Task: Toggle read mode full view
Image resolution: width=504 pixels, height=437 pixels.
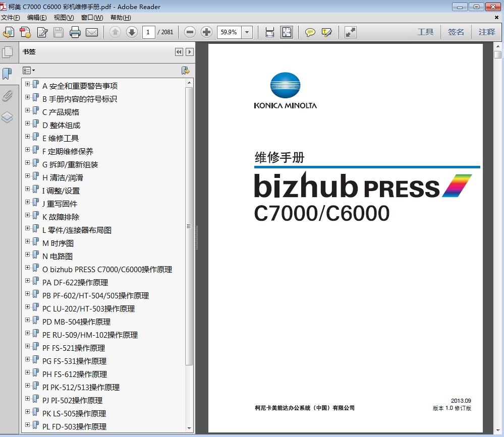Action: click(350, 32)
